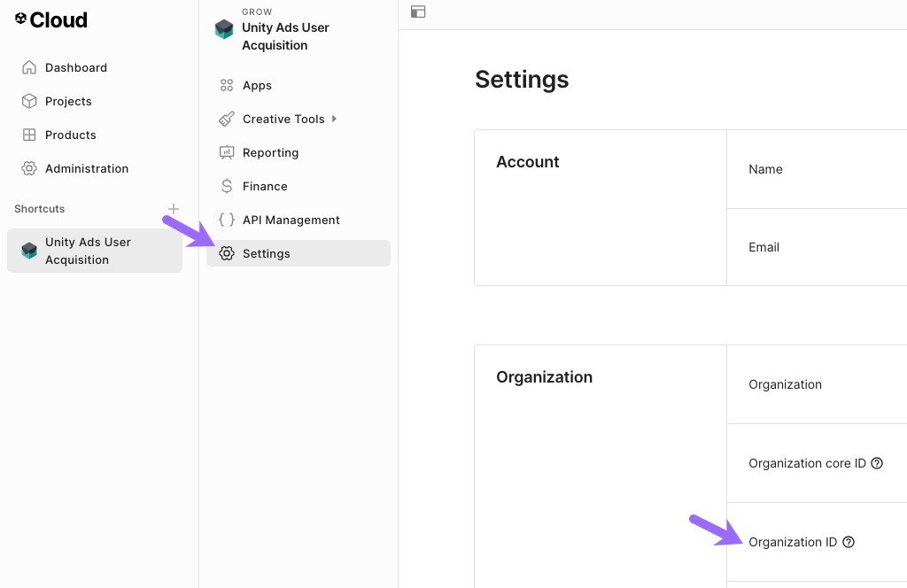The width and height of the screenshot is (907, 588).
Task: Click the Shortcuts section label
Action: pyautogui.click(x=39, y=209)
